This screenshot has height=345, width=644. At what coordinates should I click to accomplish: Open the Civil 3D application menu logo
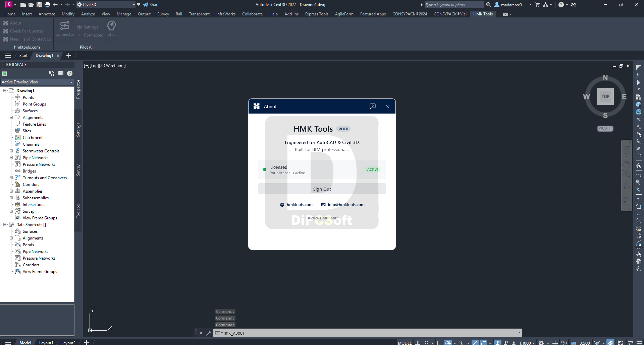click(9, 4)
